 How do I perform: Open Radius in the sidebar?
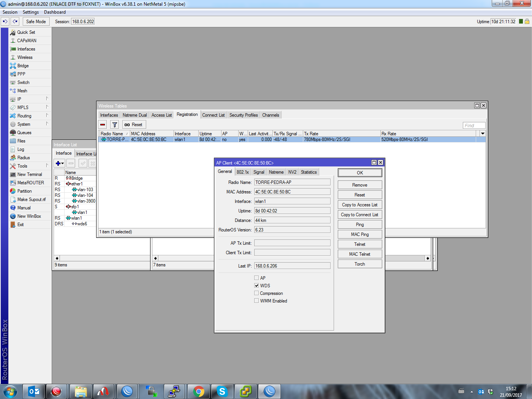tap(24, 158)
